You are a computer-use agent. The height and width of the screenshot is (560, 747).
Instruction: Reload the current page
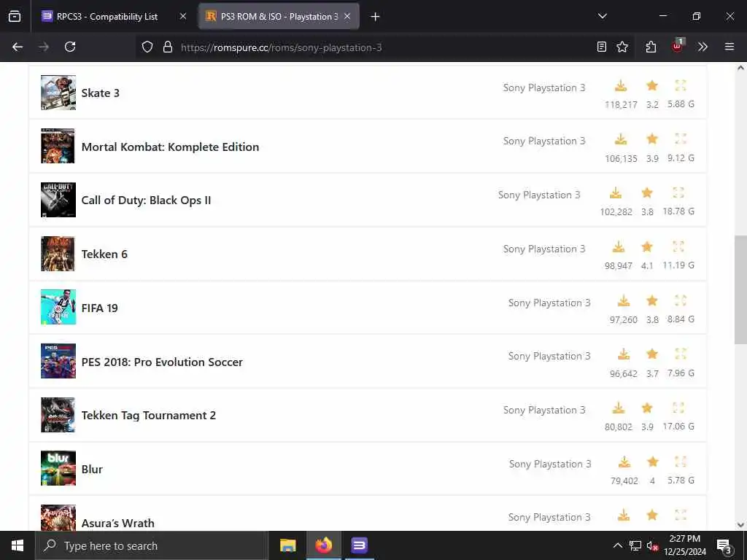[70, 47]
